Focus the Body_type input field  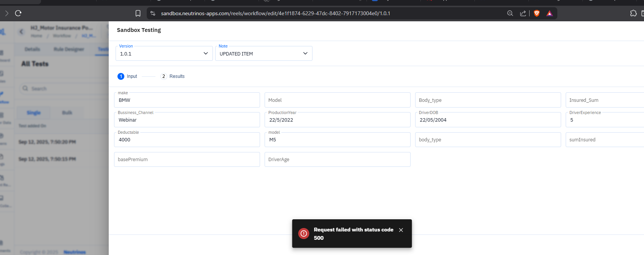(488, 100)
